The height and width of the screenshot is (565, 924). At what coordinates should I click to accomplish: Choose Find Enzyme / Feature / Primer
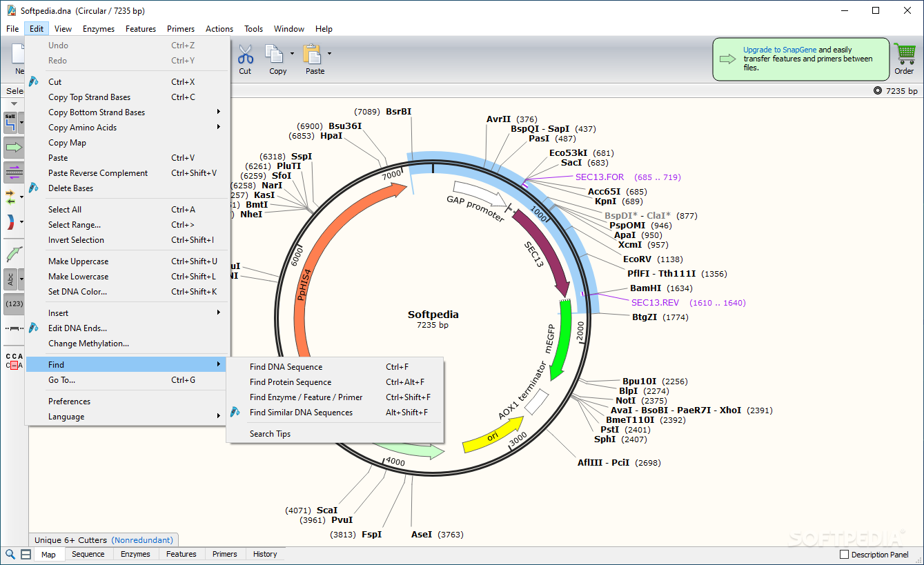click(x=335, y=397)
